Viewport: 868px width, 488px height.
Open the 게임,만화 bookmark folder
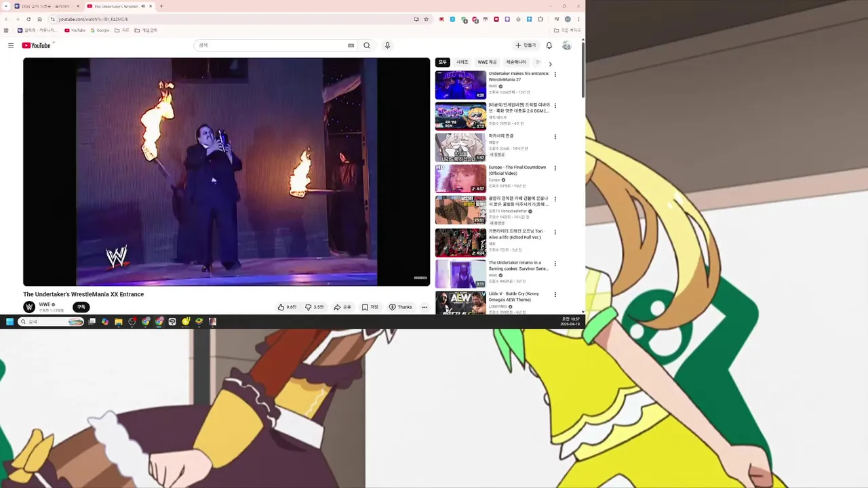tap(146, 30)
